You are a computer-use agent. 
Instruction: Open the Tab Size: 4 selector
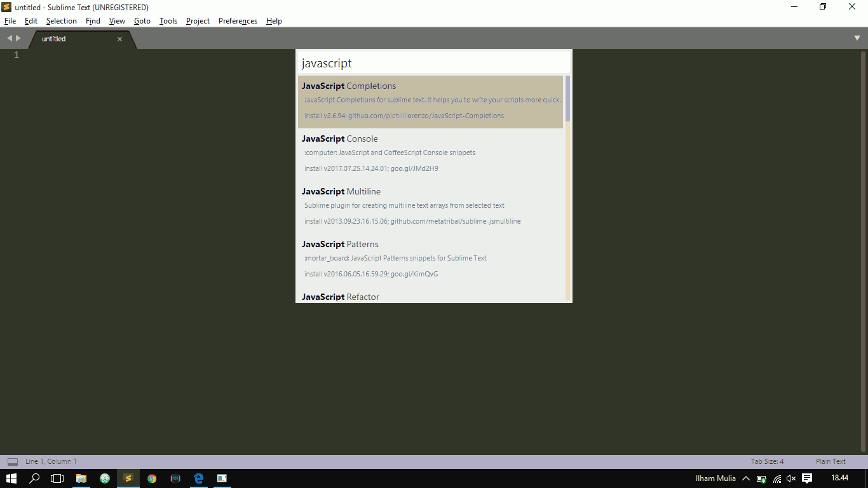[x=767, y=461]
